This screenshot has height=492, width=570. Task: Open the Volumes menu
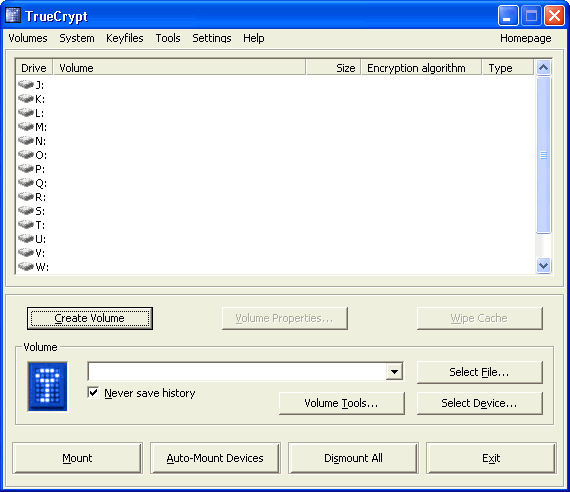[28, 38]
